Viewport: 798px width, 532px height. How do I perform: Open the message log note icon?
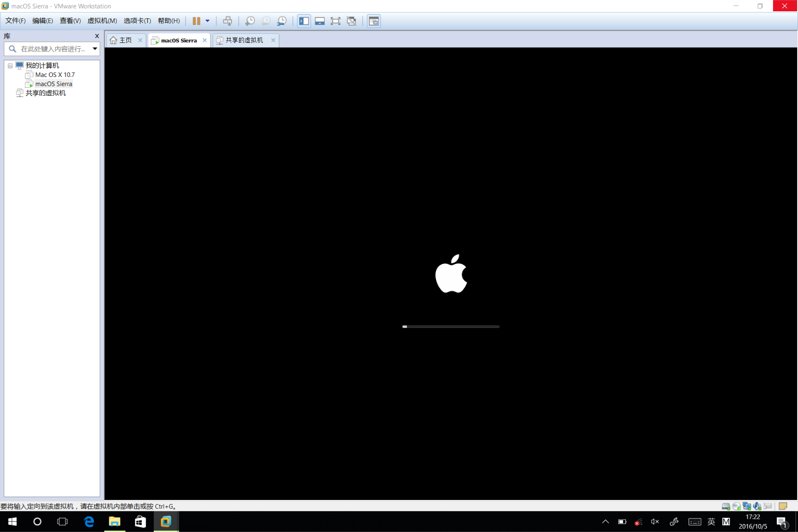783,506
